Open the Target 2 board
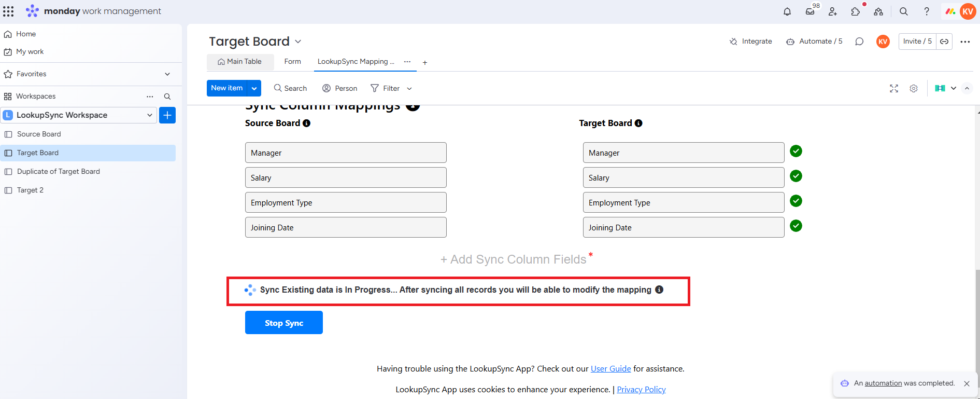This screenshot has width=980, height=399. coord(30,190)
